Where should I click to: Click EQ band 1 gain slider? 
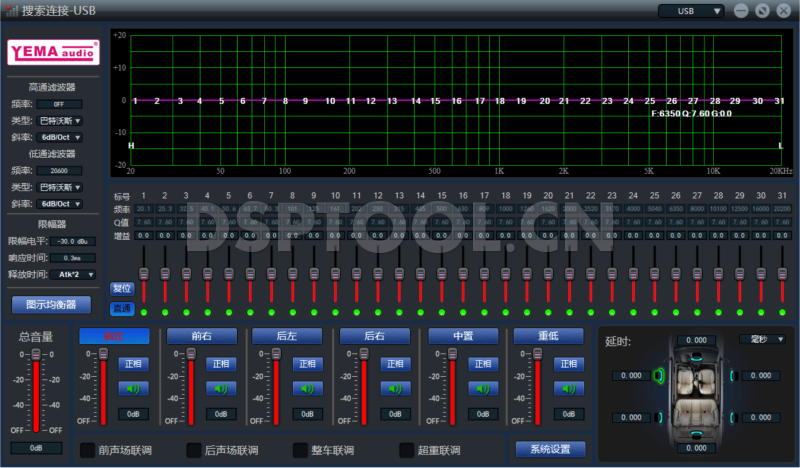[144, 275]
